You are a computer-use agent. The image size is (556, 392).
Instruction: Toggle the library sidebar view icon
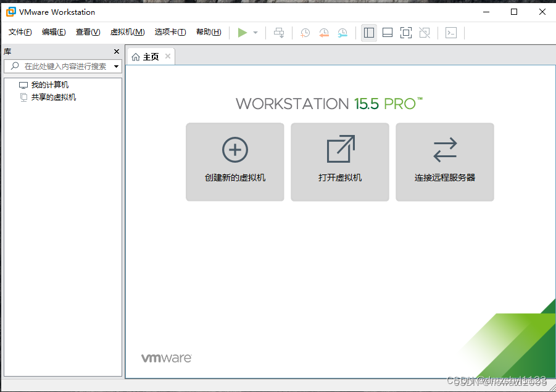click(x=369, y=33)
